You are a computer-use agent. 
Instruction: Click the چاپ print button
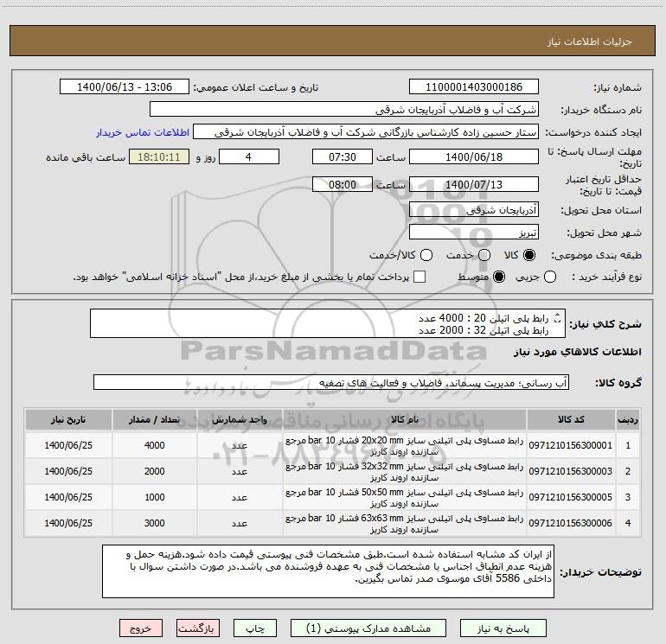255,628
